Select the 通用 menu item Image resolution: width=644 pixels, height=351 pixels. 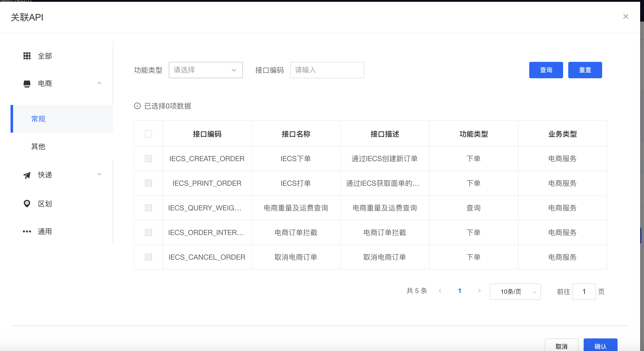tap(62, 231)
